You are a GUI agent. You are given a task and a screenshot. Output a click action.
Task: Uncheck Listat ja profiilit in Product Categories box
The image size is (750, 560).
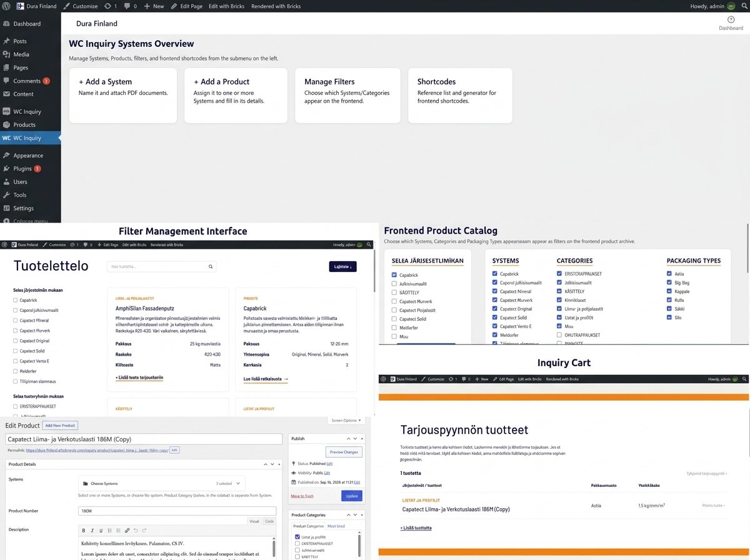pyautogui.click(x=297, y=537)
